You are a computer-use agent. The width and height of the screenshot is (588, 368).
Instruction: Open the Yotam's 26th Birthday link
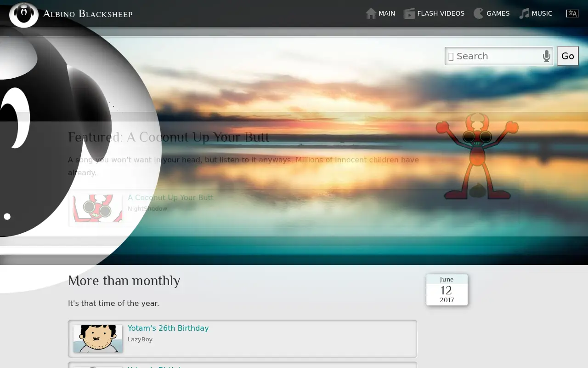click(x=168, y=328)
